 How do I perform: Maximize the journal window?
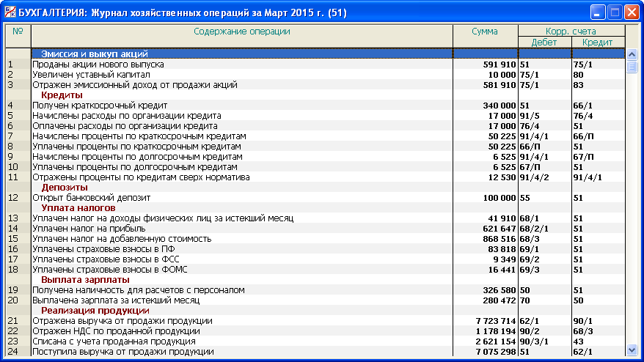coord(615,12)
